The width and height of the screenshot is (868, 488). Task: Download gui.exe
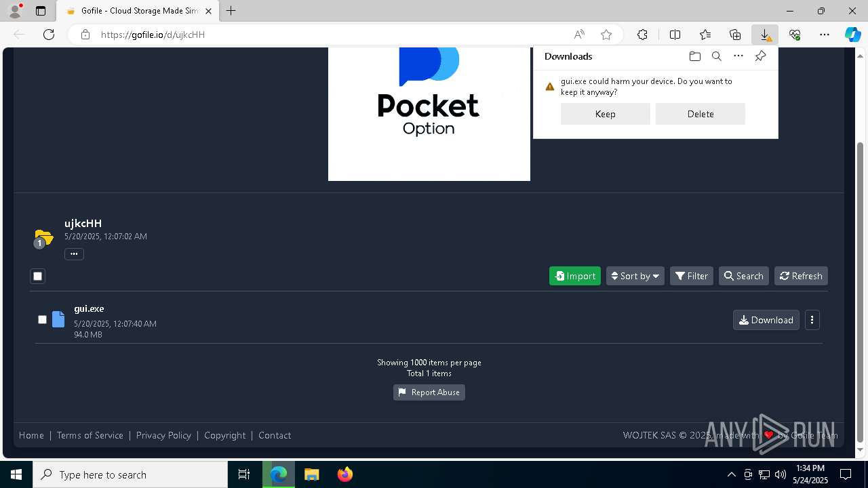(x=766, y=320)
